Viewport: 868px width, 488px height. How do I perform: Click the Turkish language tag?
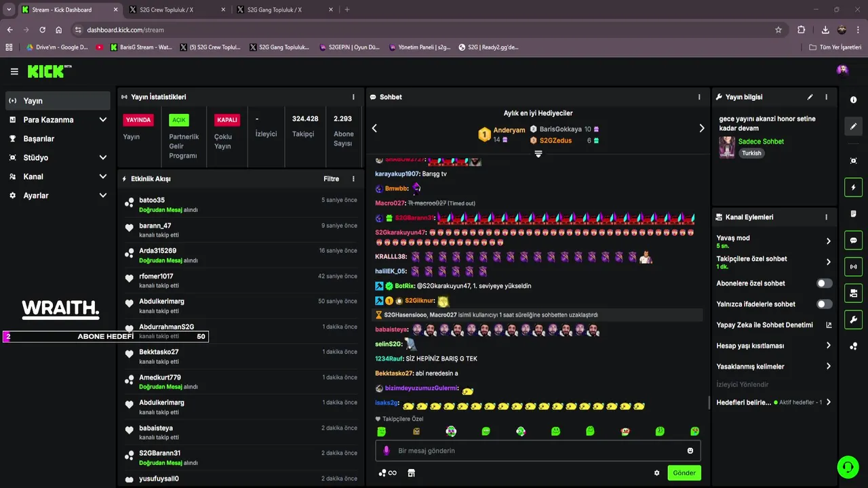coord(751,153)
